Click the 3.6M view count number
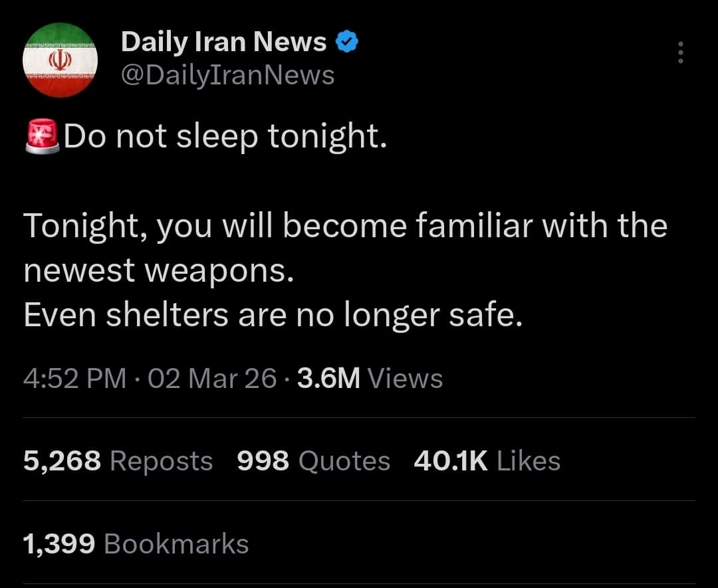Screen dimensions: 718x588 328,379
